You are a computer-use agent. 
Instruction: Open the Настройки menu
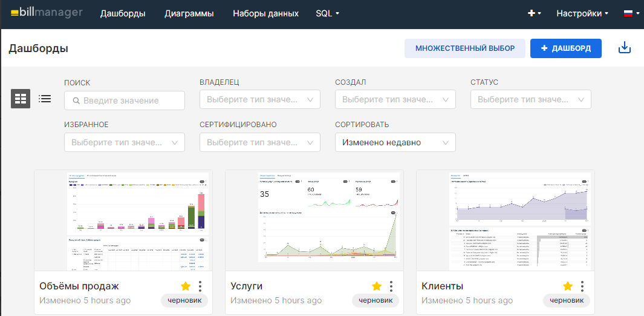click(x=582, y=13)
